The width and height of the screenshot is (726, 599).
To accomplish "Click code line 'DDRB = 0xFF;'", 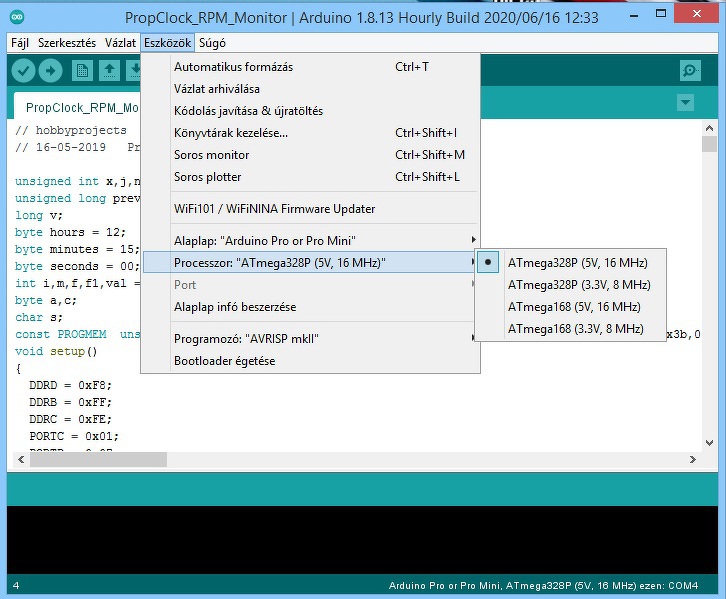I will click(70, 402).
